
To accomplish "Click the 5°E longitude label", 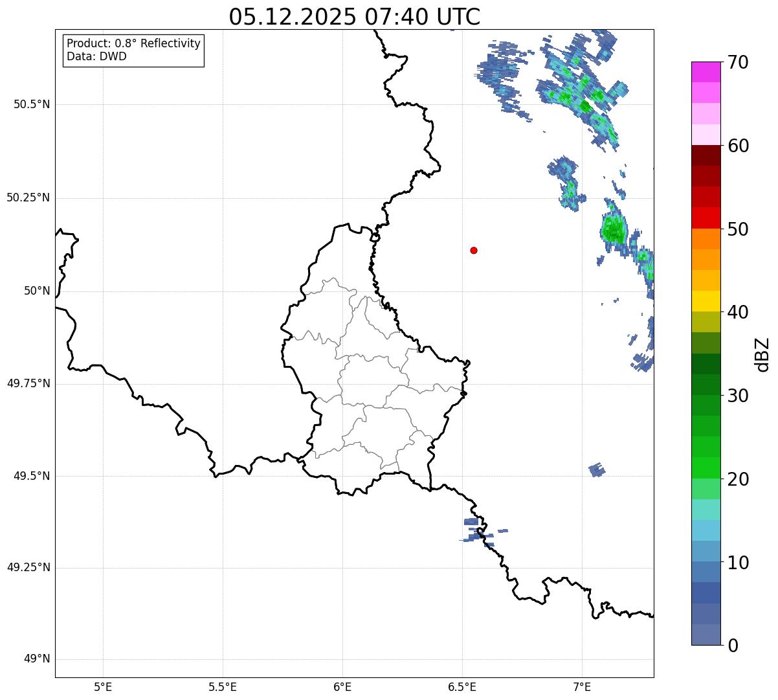I will pyautogui.click(x=103, y=686).
